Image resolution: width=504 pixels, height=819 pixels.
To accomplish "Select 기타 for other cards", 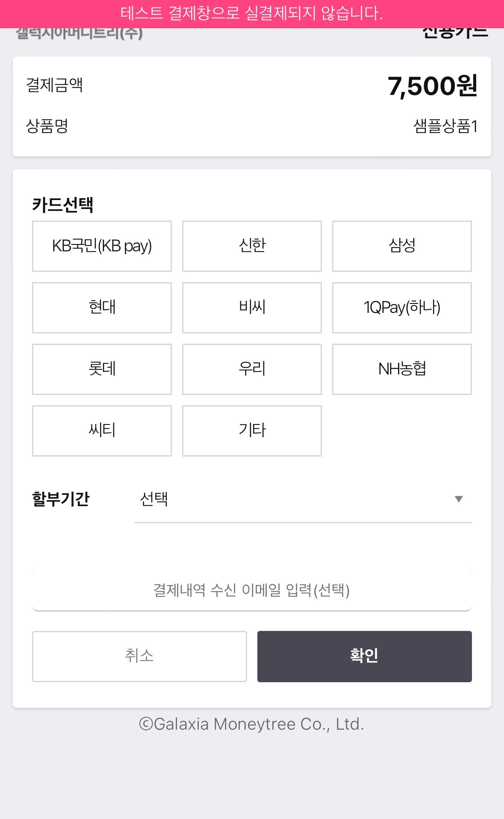I will 252,430.
